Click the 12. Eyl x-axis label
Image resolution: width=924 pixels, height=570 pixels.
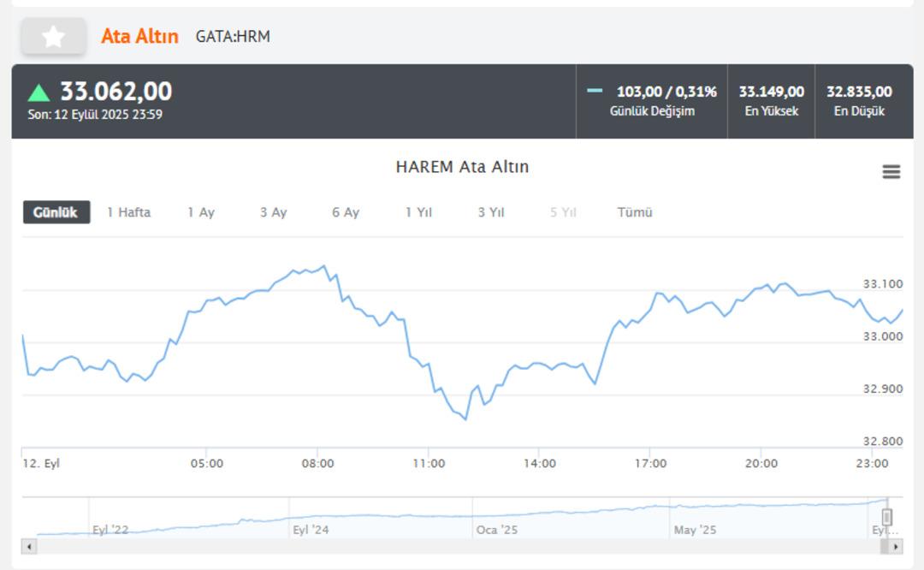[x=41, y=463]
